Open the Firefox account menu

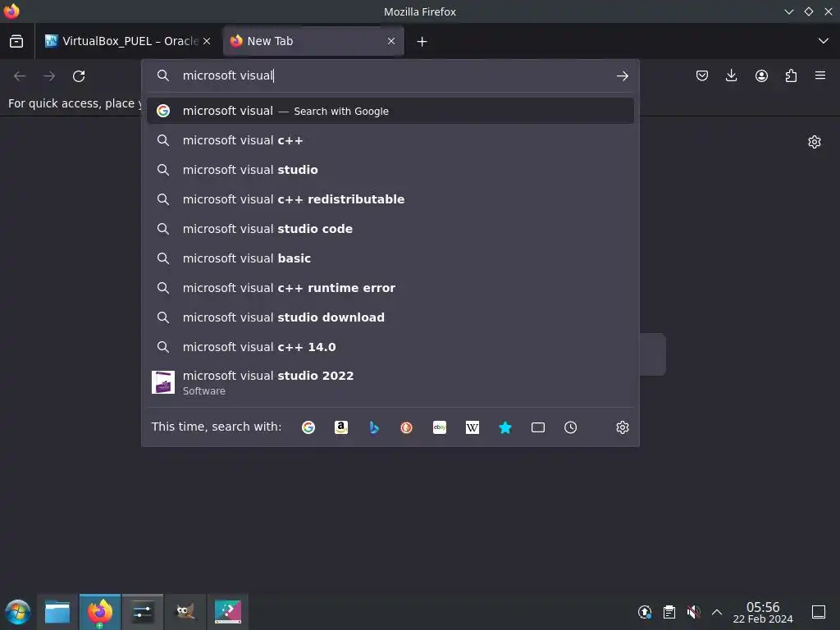pos(761,75)
